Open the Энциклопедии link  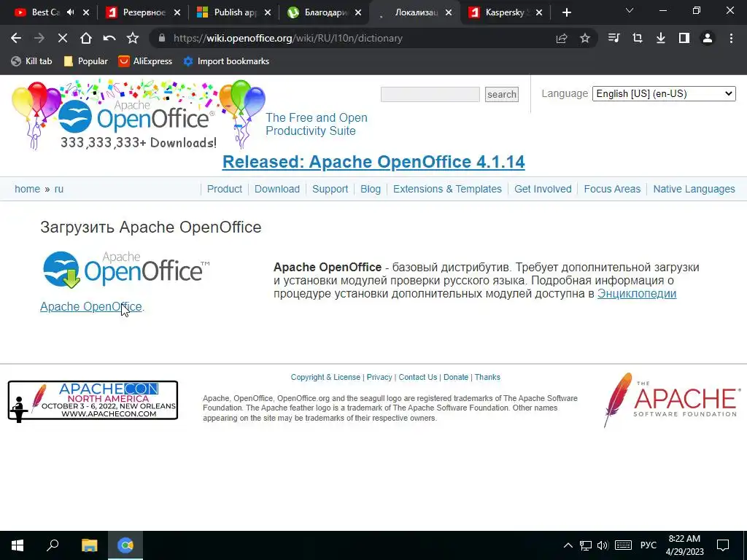click(x=637, y=293)
